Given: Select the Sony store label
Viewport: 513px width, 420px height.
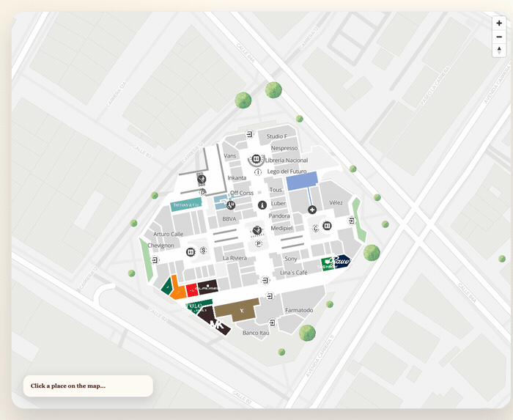Looking at the screenshot, I should point(290,259).
